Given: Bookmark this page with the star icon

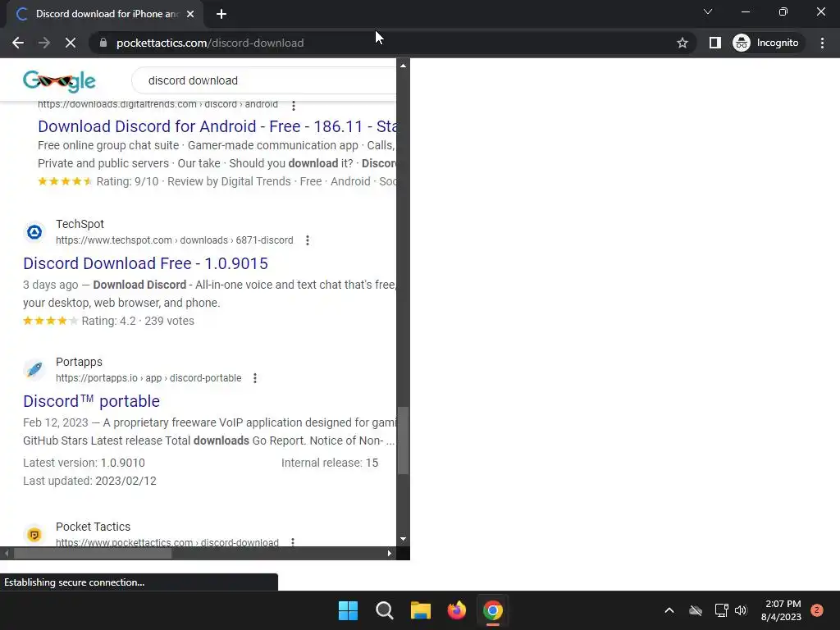Looking at the screenshot, I should coord(682,43).
